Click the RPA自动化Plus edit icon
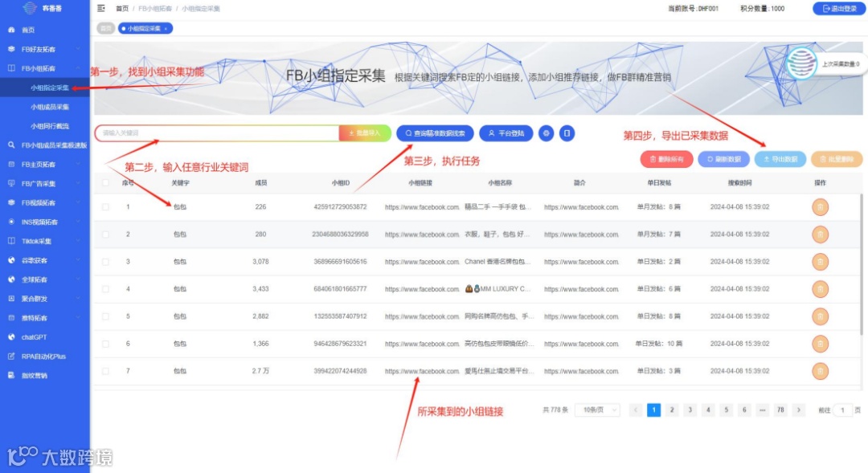 tap(11, 357)
